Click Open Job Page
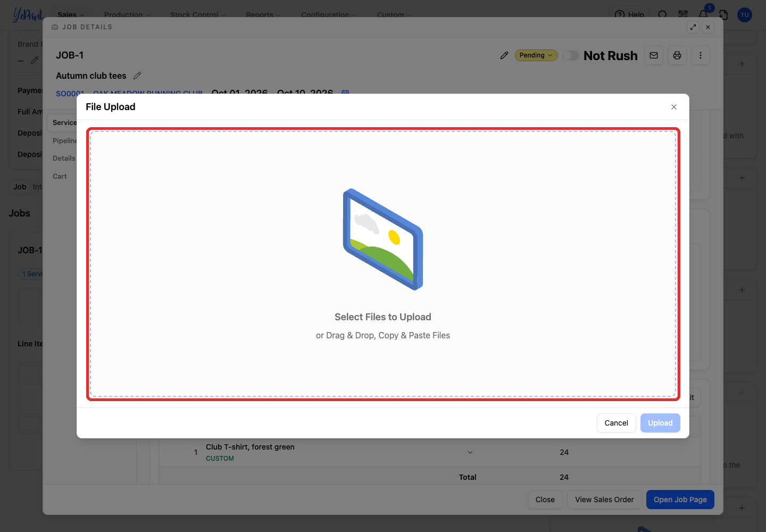The height and width of the screenshot is (532, 766). click(x=680, y=500)
